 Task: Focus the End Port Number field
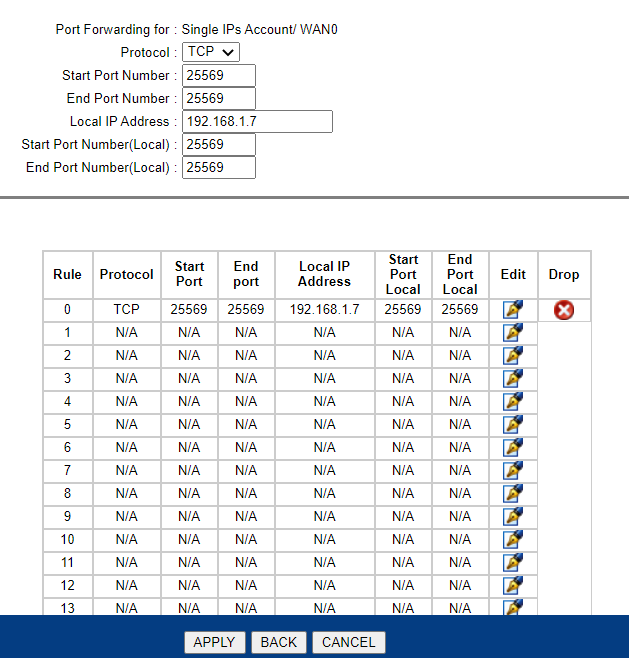point(219,99)
